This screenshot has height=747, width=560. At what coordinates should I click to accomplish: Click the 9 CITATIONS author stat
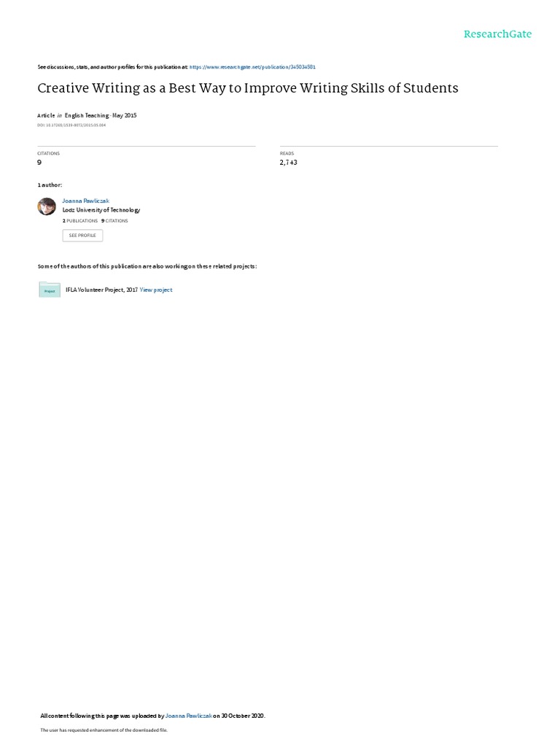tap(114, 221)
